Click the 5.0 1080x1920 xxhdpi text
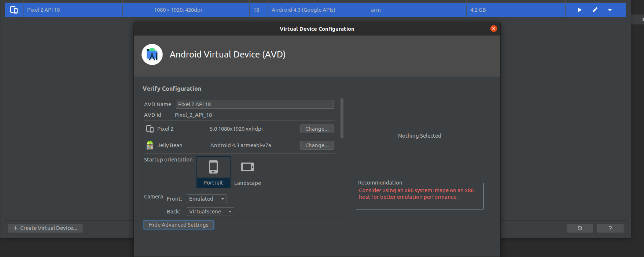 point(236,129)
